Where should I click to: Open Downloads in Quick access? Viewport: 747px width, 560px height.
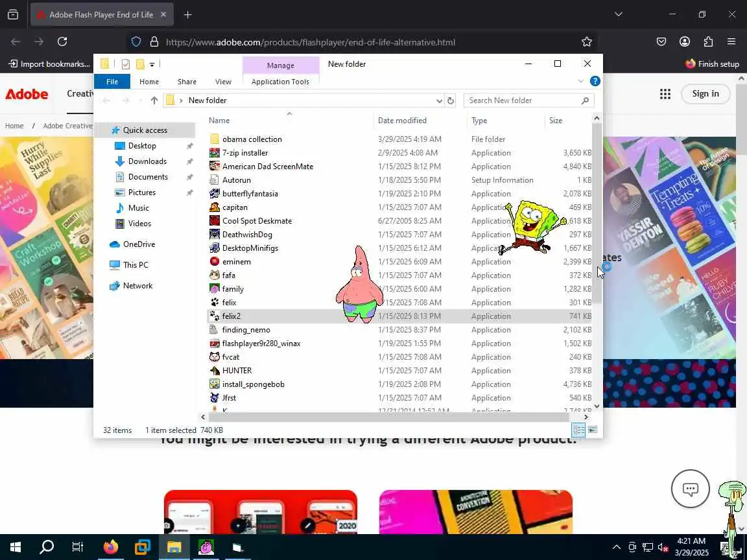click(147, 161)
